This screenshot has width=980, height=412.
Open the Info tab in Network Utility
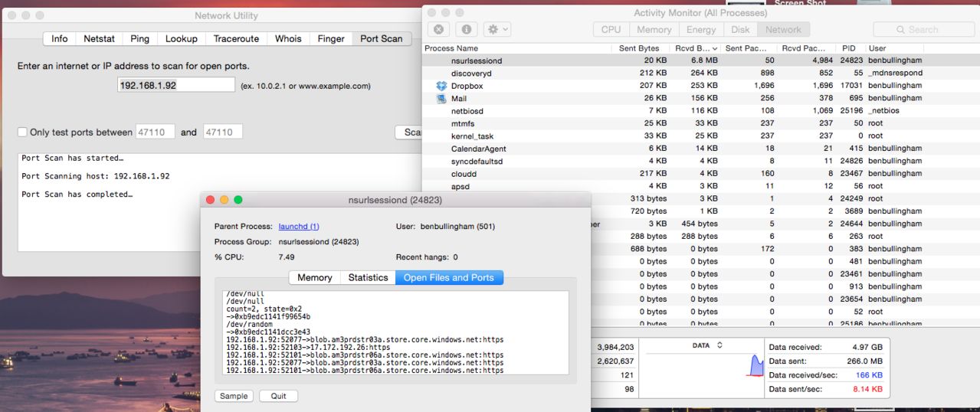(x=59, y=38)
